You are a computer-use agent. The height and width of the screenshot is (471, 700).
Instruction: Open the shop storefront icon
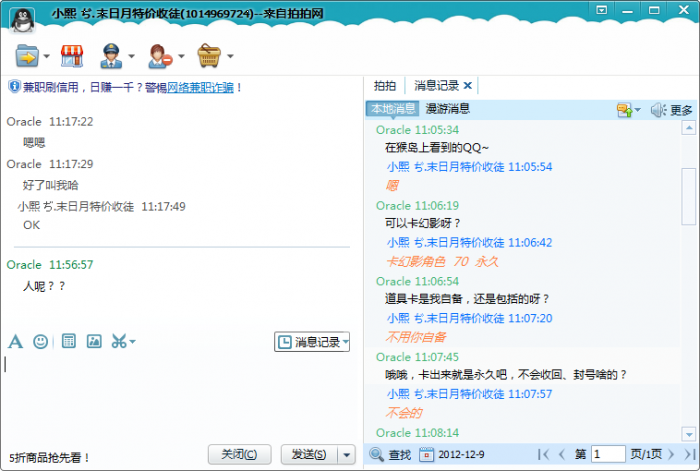click(72, 56)
